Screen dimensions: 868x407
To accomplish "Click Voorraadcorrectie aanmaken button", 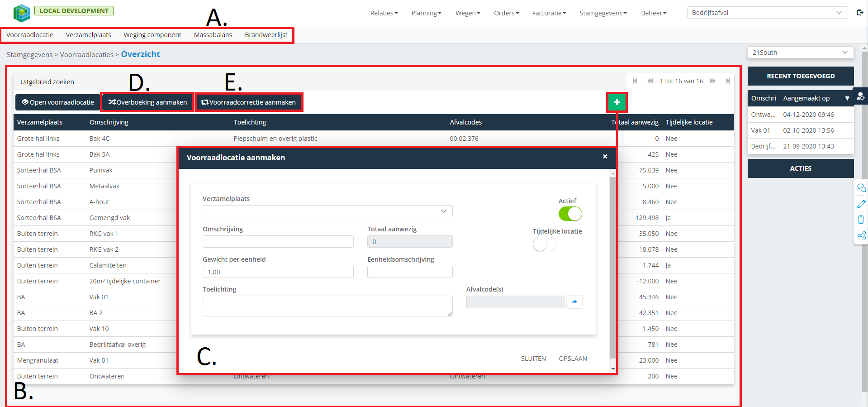I will 248,102.
